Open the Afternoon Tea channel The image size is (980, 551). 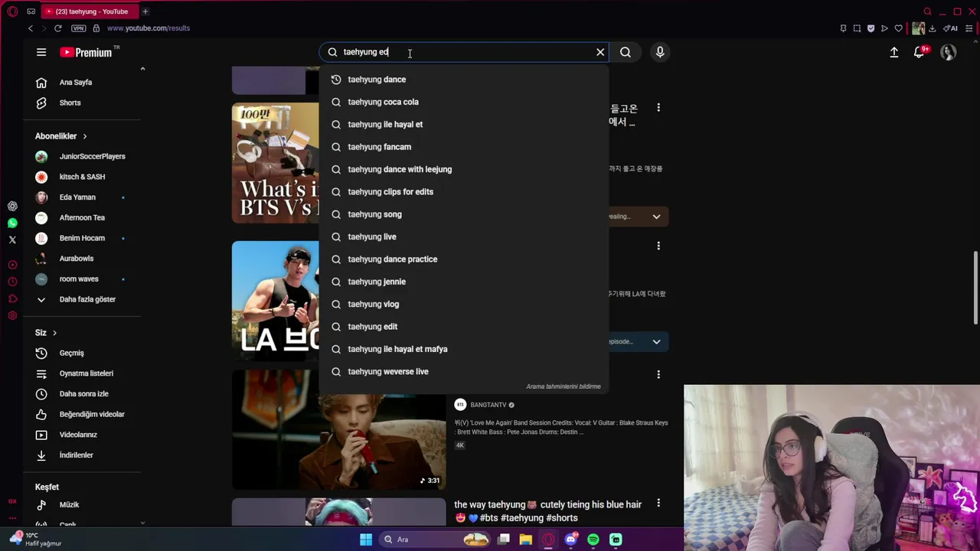point(83,217)
